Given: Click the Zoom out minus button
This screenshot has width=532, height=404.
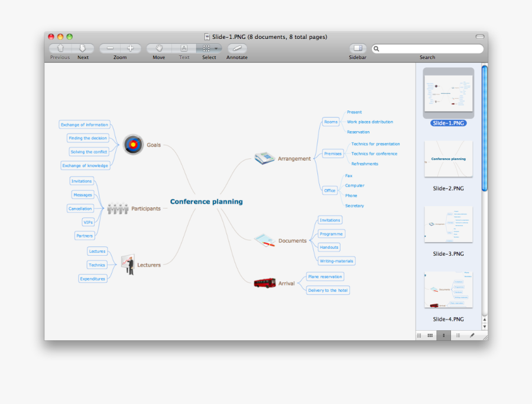Looking at the screenshot, I should click(110, 48).
